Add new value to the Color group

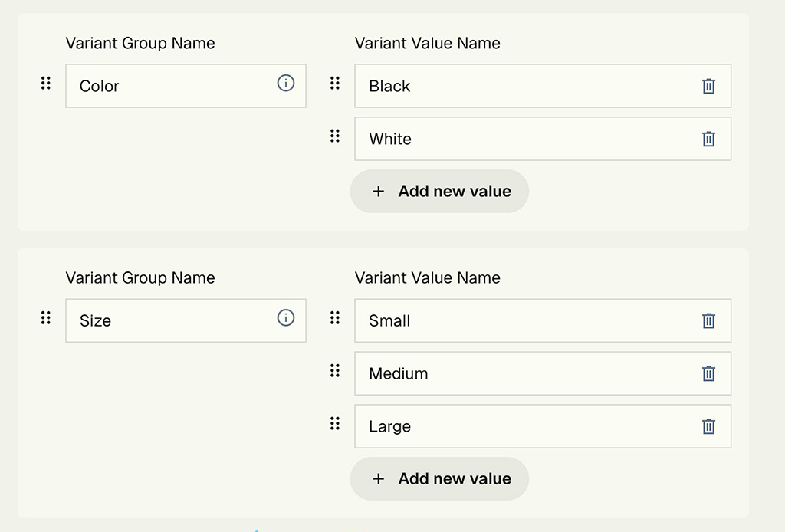click(439, 191)
